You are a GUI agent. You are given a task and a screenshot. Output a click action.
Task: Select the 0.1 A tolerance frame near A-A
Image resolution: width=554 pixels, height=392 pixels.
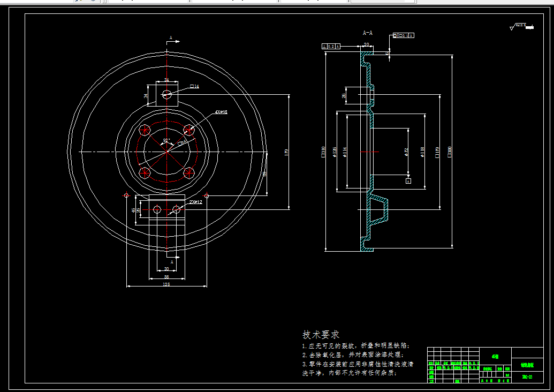click(404, 36)
